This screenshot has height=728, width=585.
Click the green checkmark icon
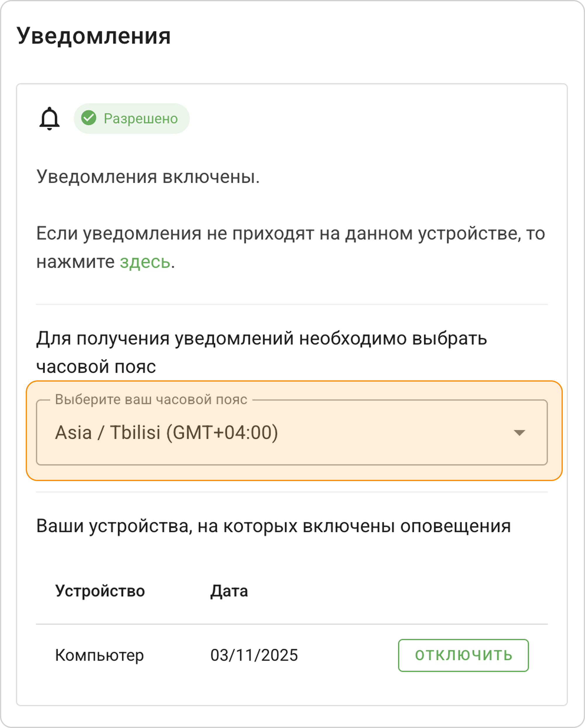tap(89, 118)
